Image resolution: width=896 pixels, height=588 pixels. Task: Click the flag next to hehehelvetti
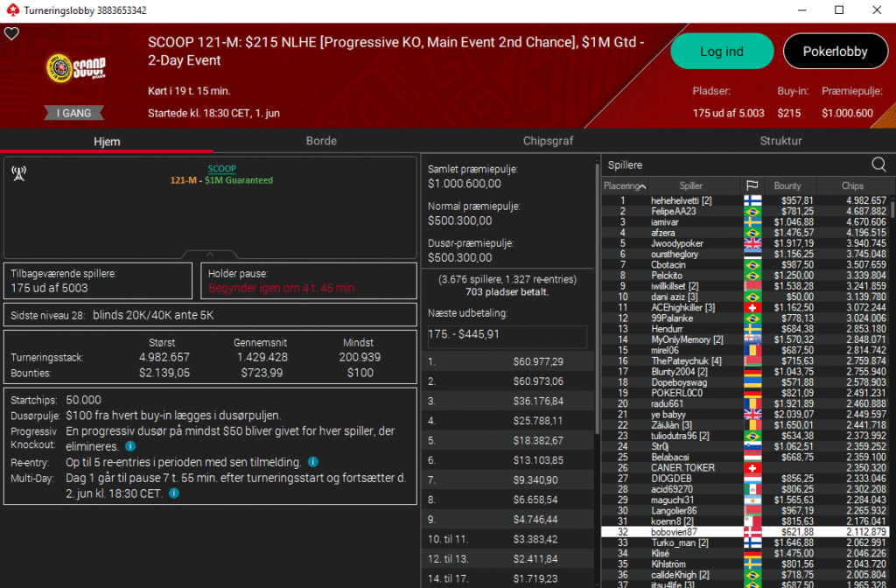[752, 200]
